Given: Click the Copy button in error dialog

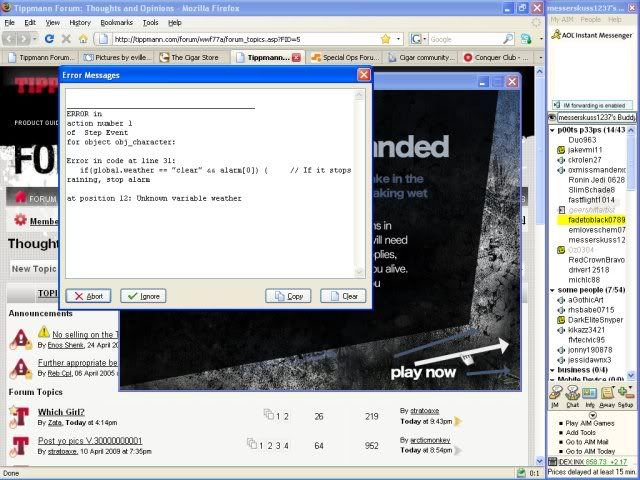Looking at the screenshot, I should point(287,296).
